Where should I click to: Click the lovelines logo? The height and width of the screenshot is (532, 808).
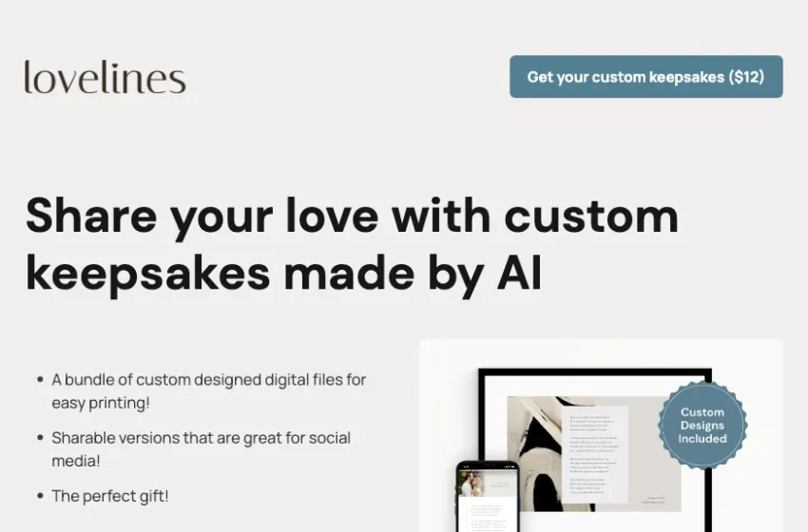[105, 78]
